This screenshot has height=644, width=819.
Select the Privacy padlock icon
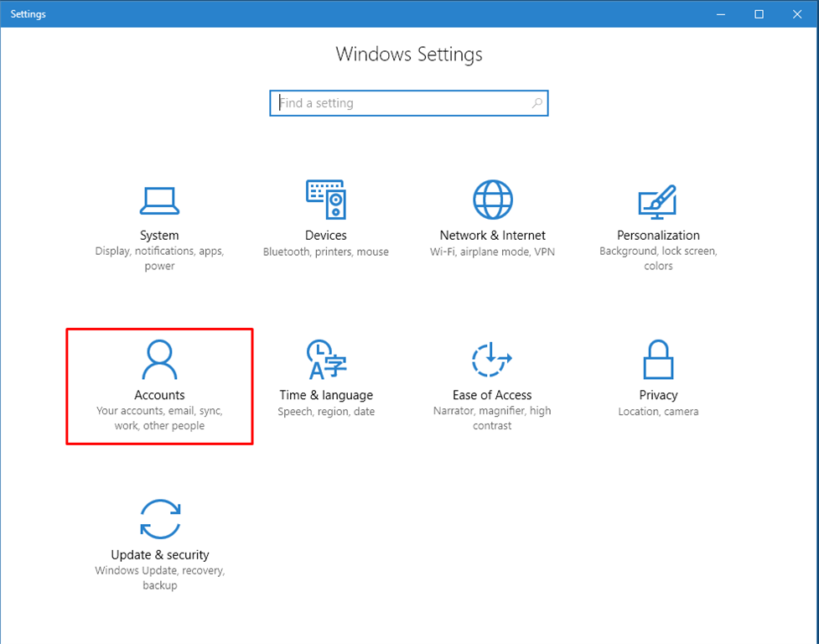coord(658,360)
